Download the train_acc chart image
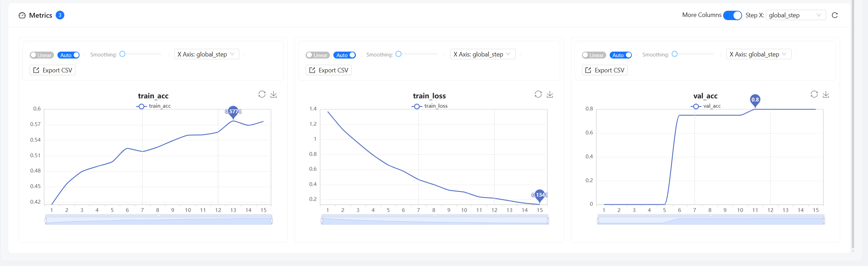This screenshot has height=266, width=868. (x=274, y=94)
